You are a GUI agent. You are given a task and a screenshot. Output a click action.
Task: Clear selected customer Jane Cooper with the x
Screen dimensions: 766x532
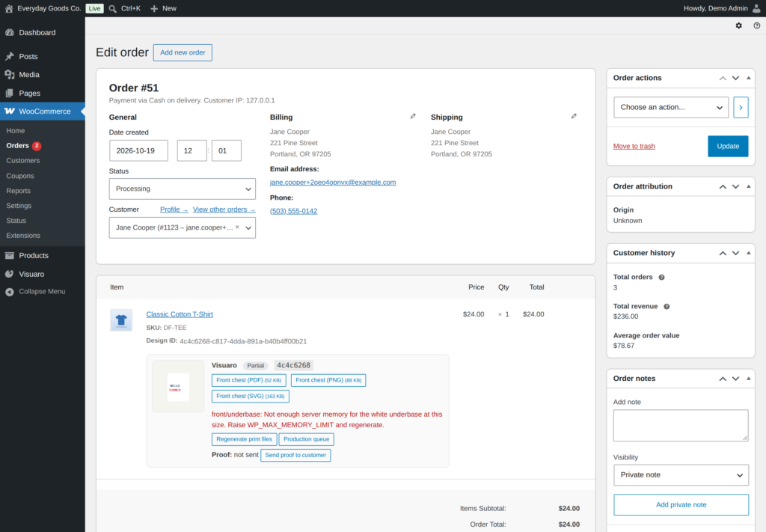click(237, 227)
